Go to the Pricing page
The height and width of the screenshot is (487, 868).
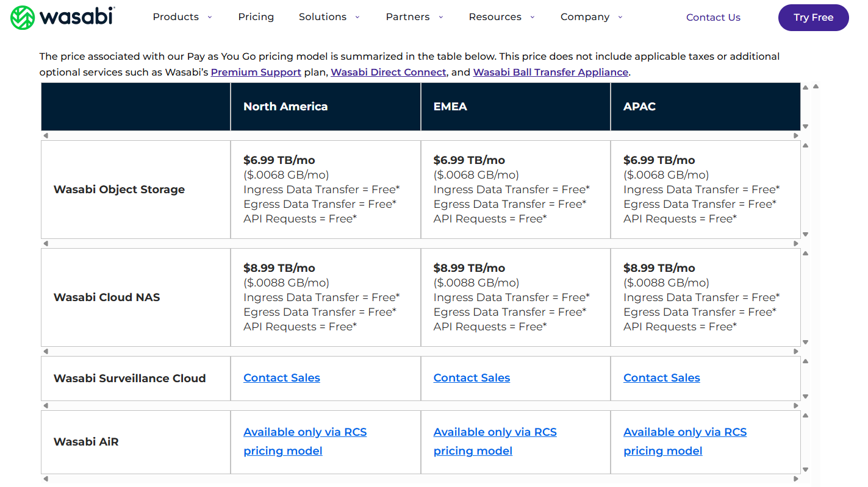click(256, 17)
